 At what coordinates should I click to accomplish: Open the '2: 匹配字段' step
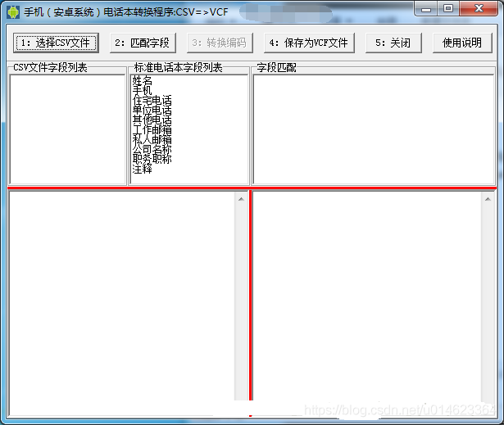[x=143, y=43]
